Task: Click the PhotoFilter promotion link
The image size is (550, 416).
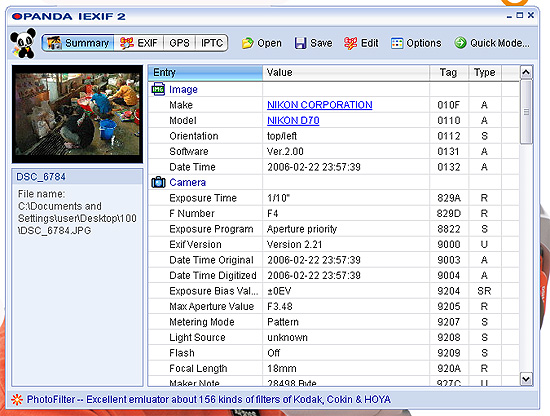Action: tap(209, 400)
